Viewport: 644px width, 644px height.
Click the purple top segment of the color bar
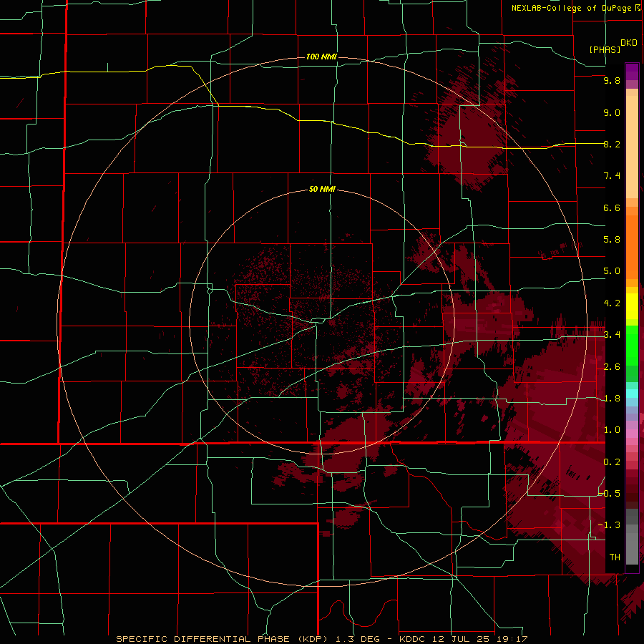632,72
